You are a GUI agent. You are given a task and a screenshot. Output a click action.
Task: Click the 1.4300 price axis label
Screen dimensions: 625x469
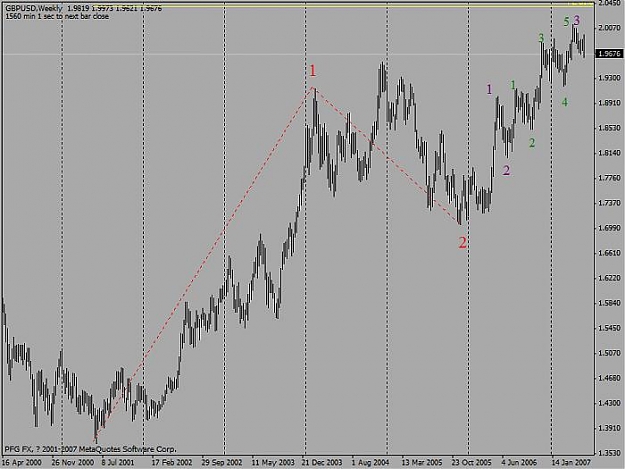610,403
